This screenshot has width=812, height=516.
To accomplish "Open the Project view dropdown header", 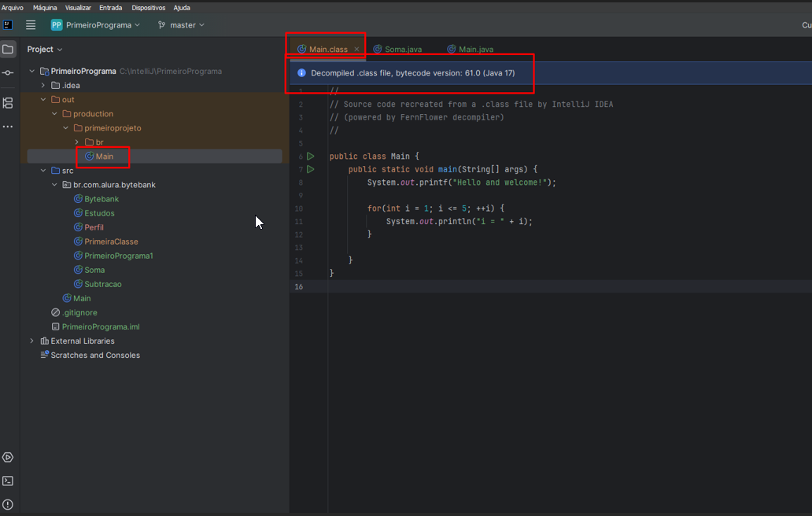I will click(x=45, y=50).
